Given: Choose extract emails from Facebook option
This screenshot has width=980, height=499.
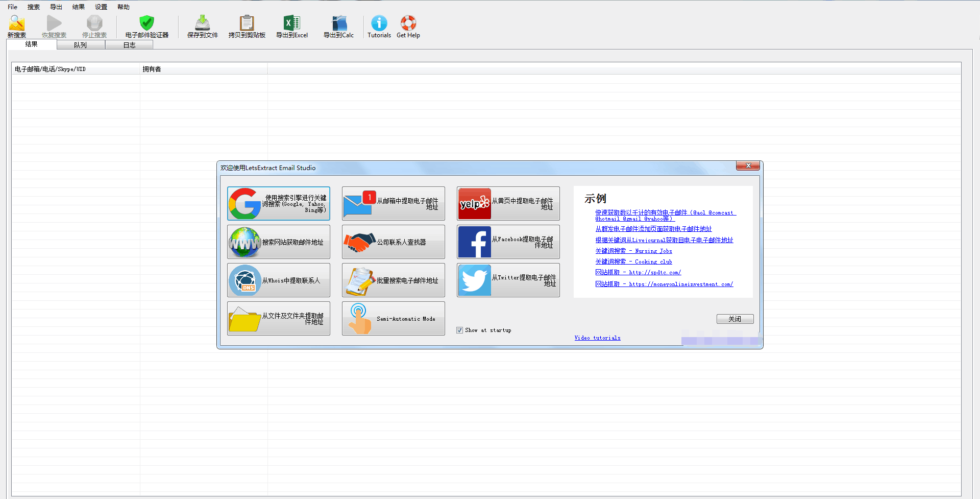Looking at the screenshot, I should 508,242.
